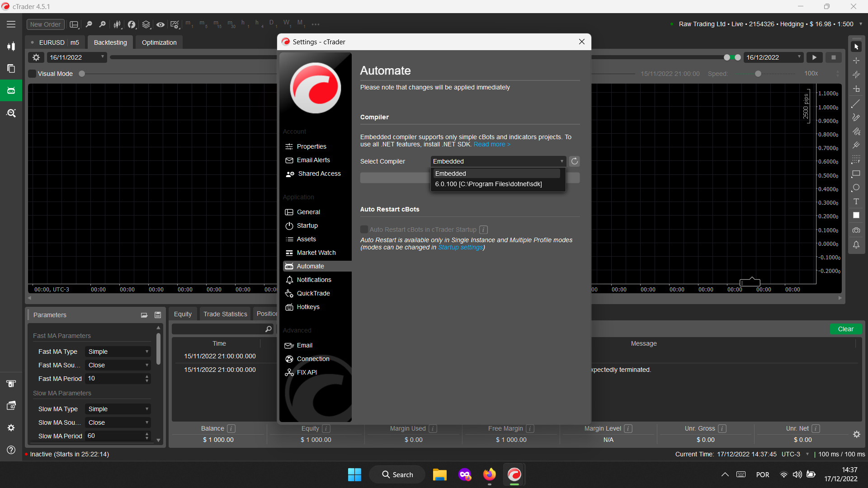Select the rectangle drawing tool
868x488 pixels.
tap(856, 174)
